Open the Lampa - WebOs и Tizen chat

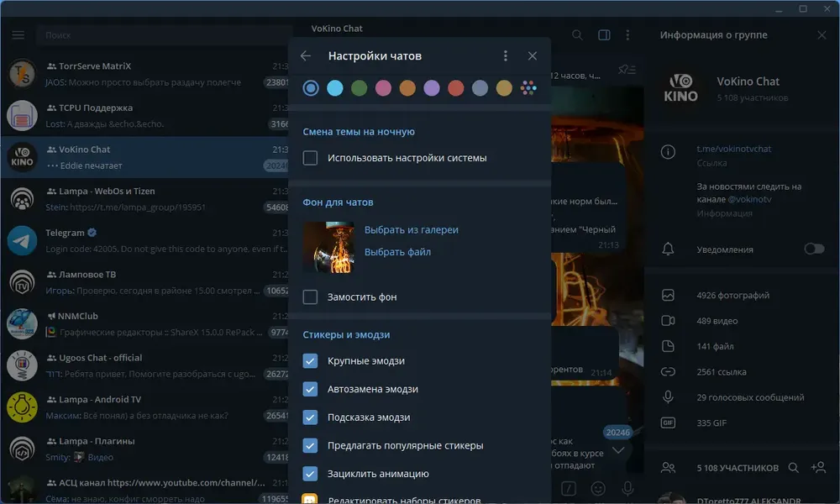pyautogui.click(x=144, y=199)
